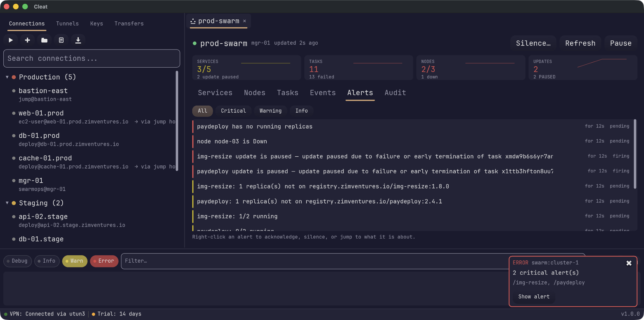Select the 'paydeploy update is paused' alert
This screenshot has width=644, height=320.
tap(413, 171)
